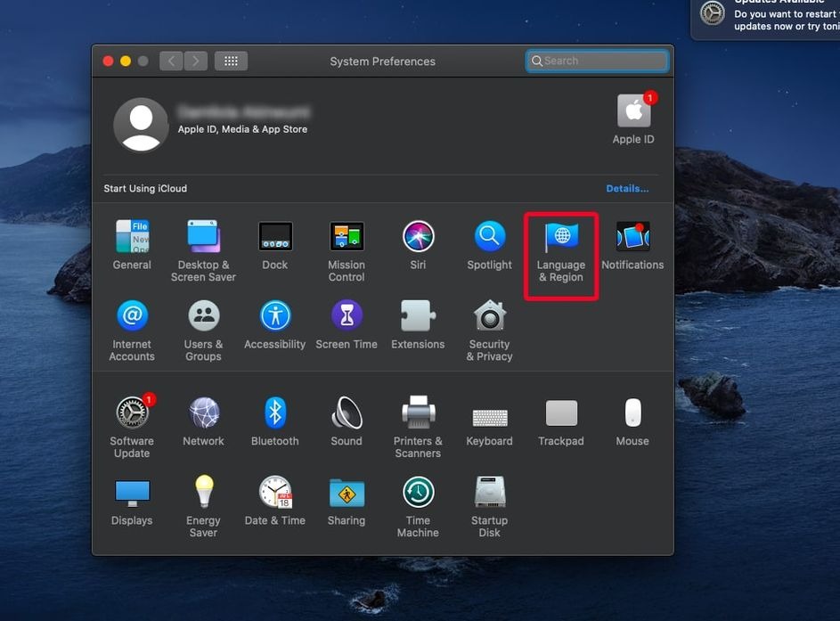Open Startup Disk settings
The image size is (840, 621).
(489, 491)
